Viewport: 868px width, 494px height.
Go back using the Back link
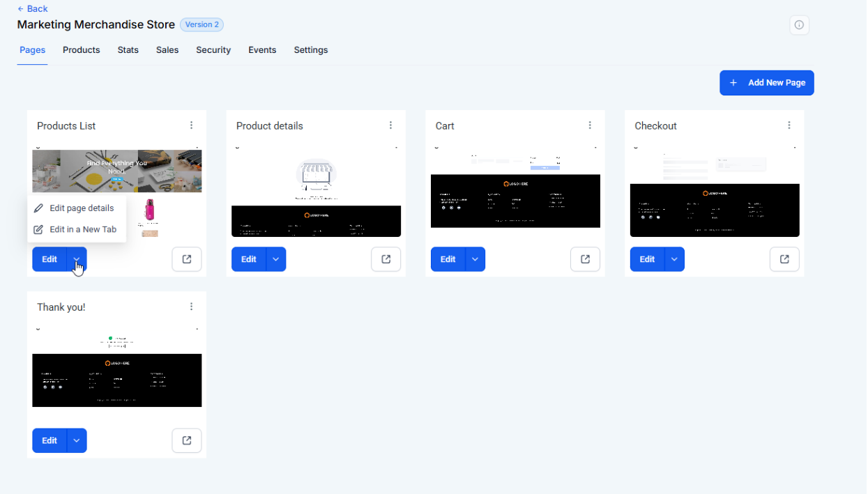click(x=32, y=9)
